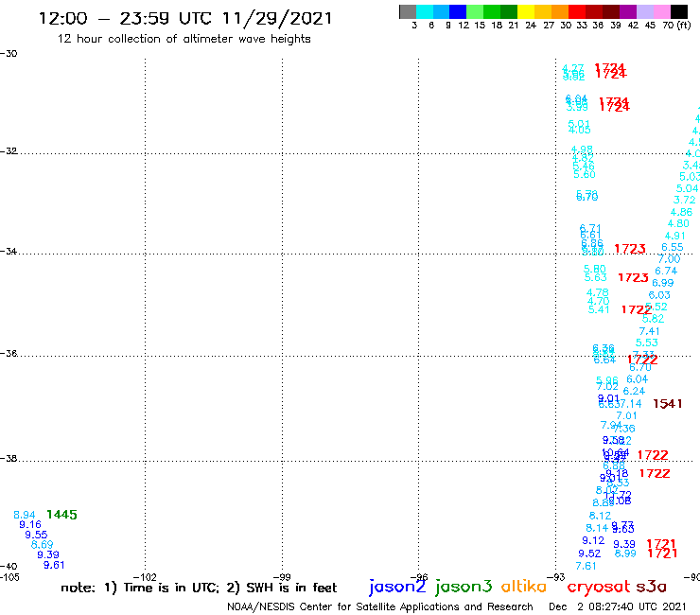Click the pink swatch in the legend
Screen dimensions: 700x615
point(661,11)
